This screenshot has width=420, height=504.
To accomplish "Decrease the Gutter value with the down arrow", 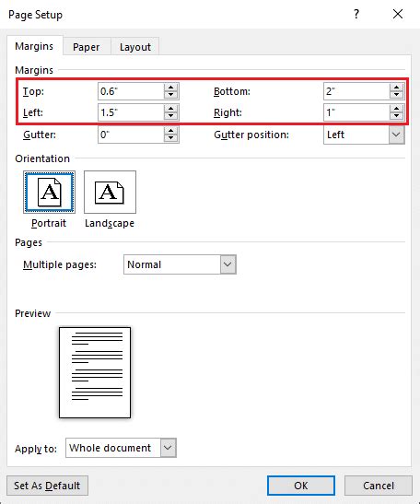I will [171, 138].
